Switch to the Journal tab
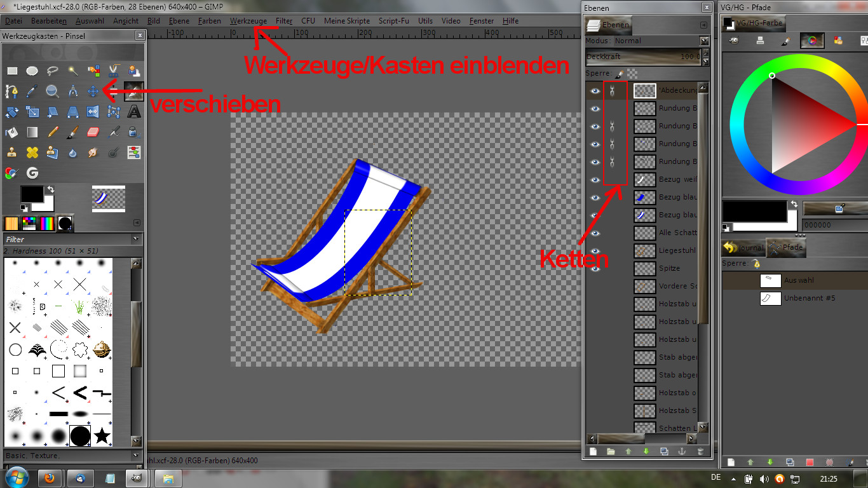This screenshot has width=868, height=488. 744,248
